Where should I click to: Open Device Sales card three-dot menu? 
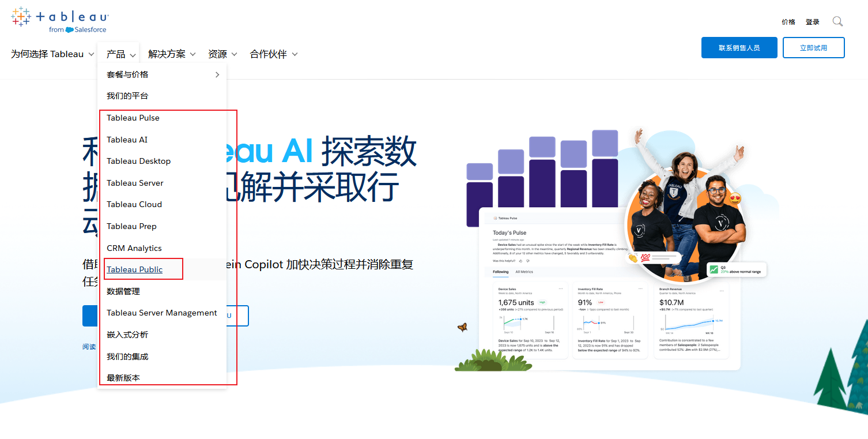pyautogui.click(x=560, y=288)
